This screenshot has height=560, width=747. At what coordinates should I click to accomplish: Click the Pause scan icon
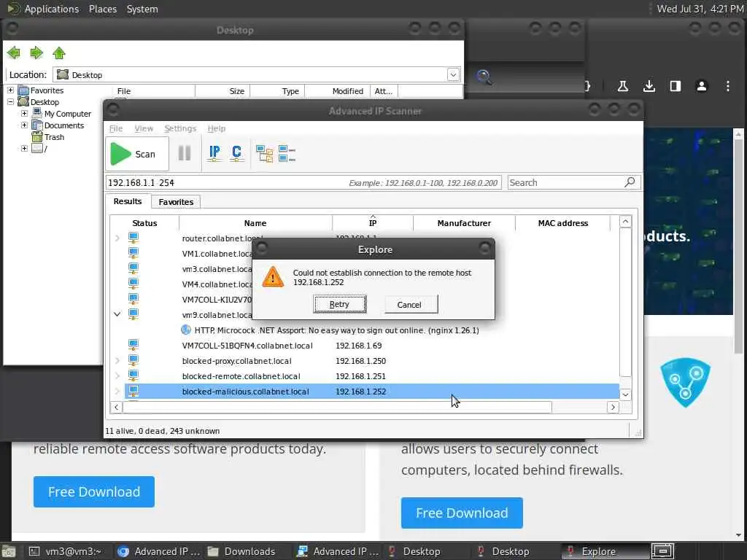[x=185, y=153]
